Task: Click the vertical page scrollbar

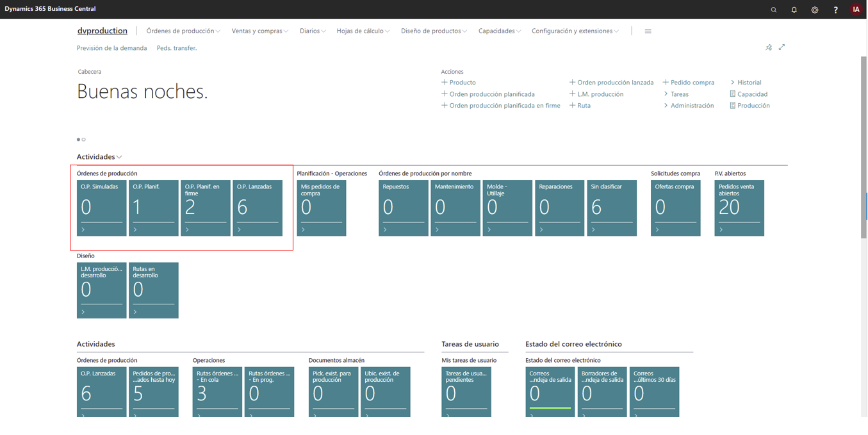Action: point(864,147)
